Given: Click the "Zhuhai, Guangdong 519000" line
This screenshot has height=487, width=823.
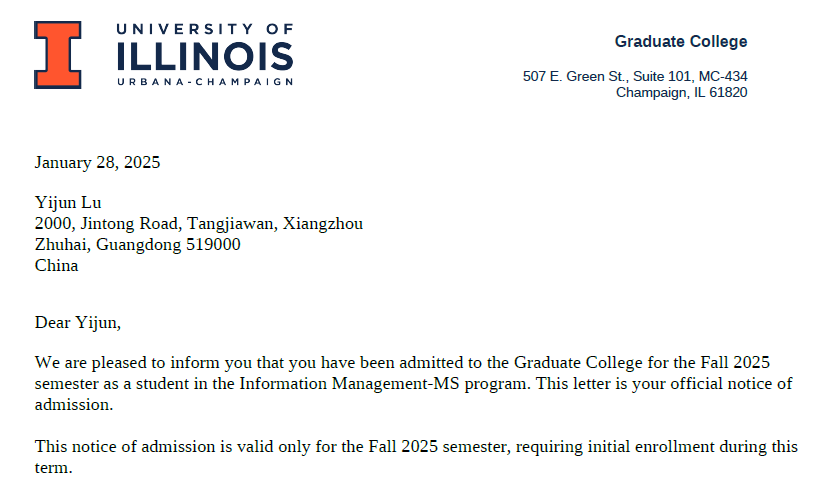Looking at the screenshot, I should 137,245.
